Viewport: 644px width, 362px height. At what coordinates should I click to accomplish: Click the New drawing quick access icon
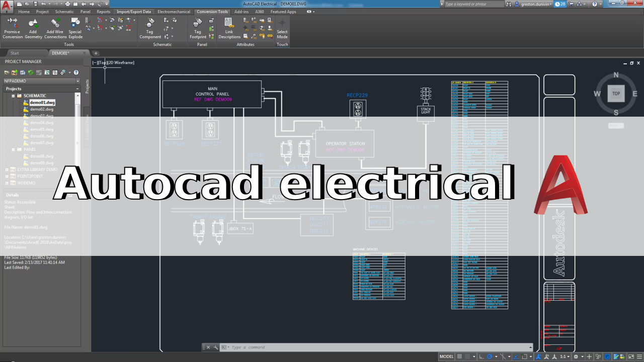[x=19, y=4]
